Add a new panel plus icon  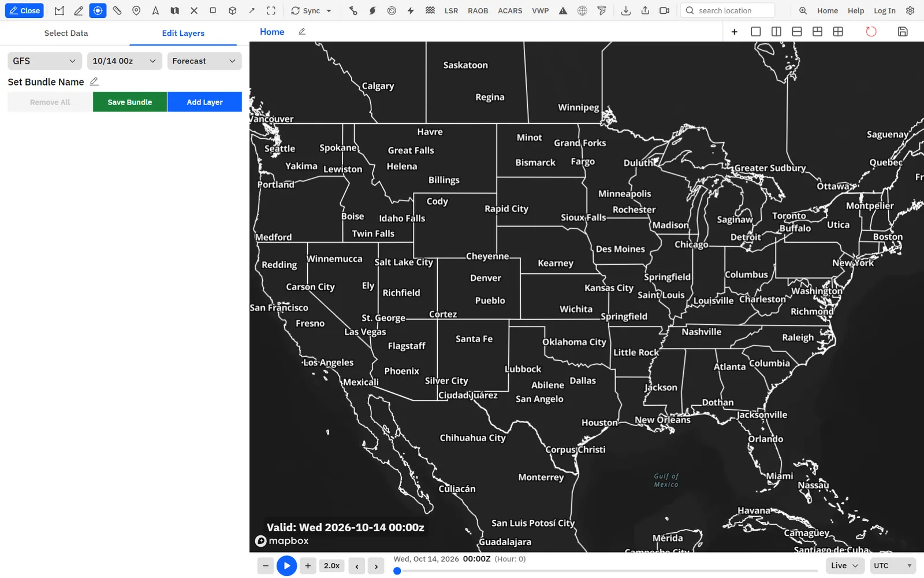735,32
